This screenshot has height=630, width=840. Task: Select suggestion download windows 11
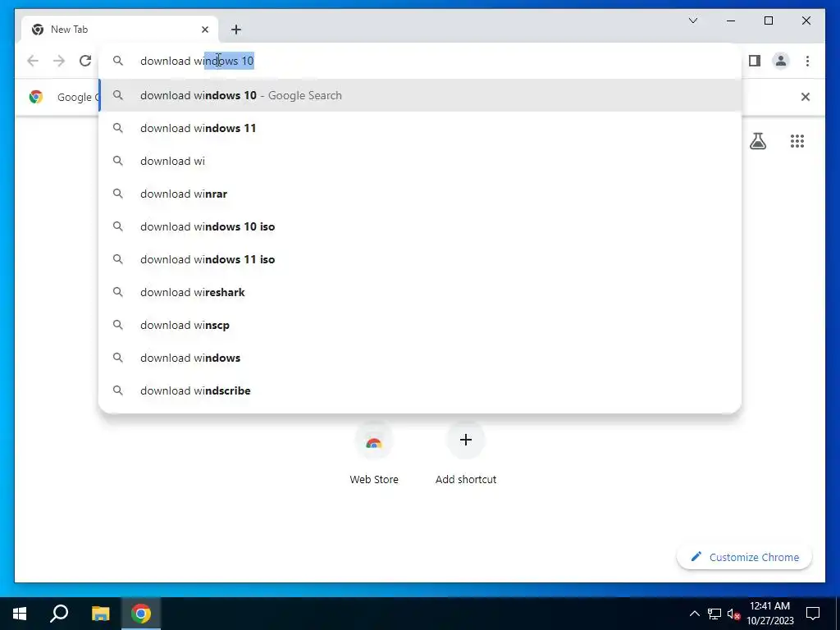click(x=420, y=128)
